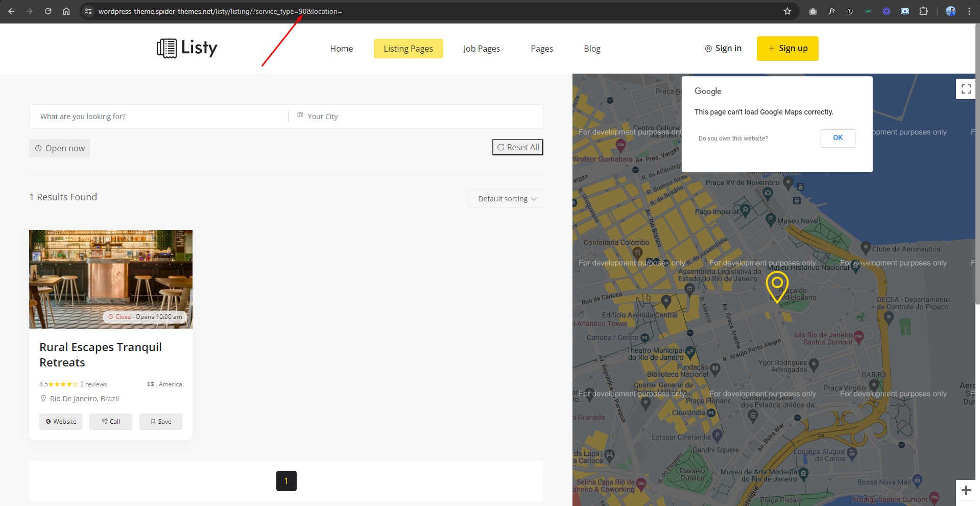Open Blog menu item
Image resolution: width=980 pixels, height=506 pixels.
pyautogui.click(x=592, y=49)
